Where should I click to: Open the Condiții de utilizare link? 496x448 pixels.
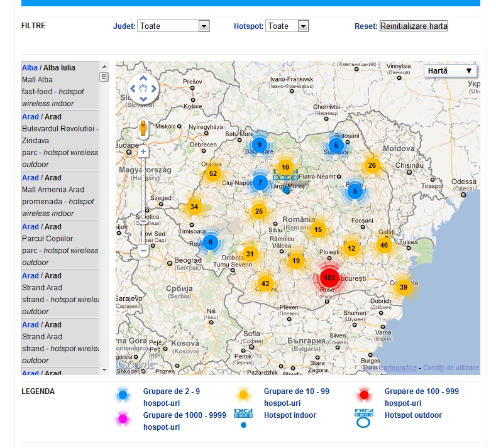(x=451, y=368)
